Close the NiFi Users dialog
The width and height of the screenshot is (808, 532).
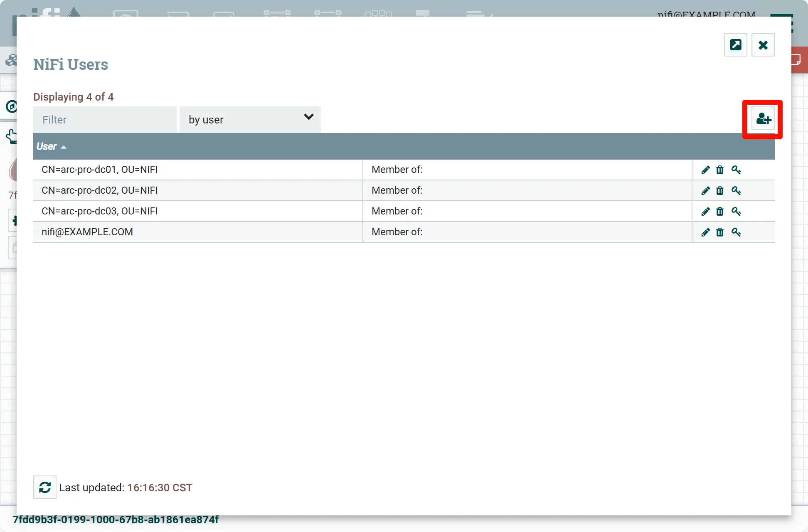[763, 45]
